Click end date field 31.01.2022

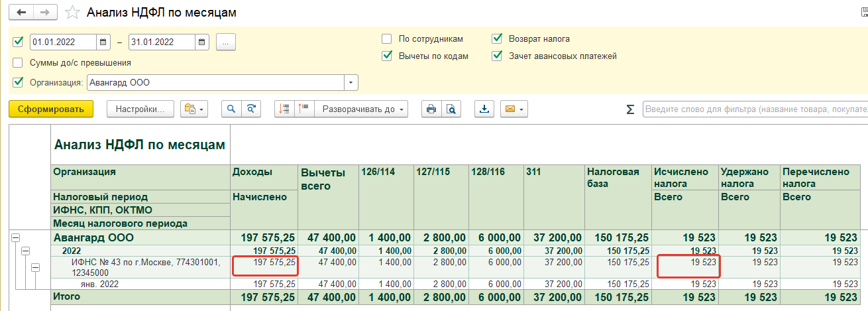(162, 42)
